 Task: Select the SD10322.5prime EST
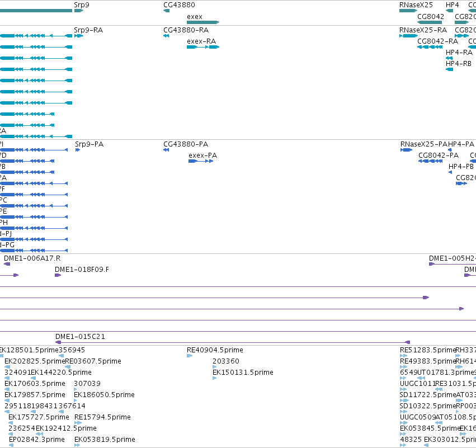point(404,412)
